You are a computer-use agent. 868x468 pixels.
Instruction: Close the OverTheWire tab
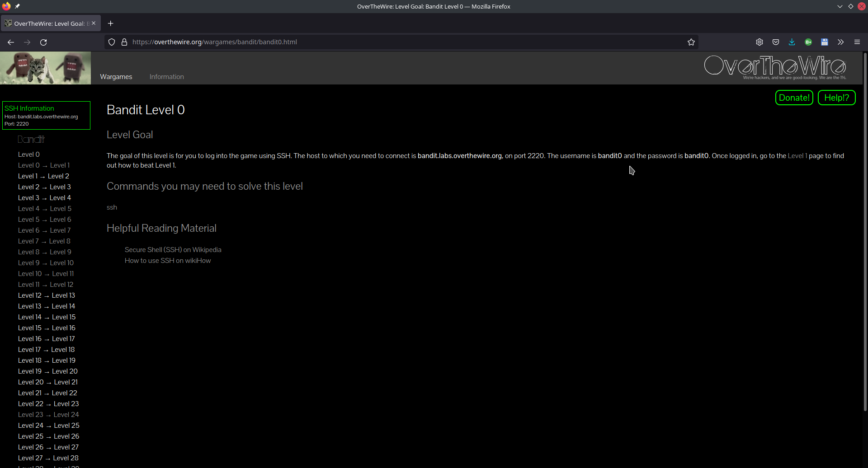tap(94, 23)
